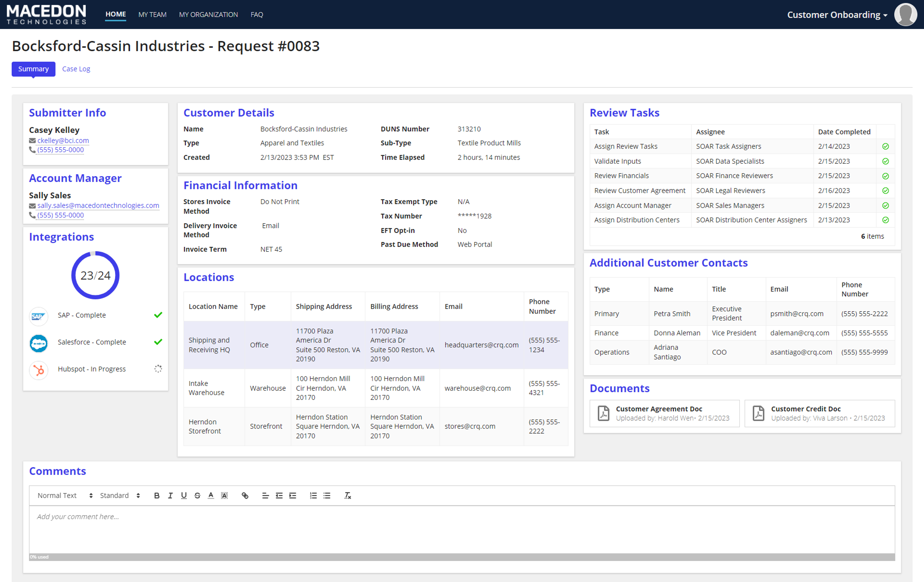
Task: Switch to the Case Log tab
Action: [76, 69]
